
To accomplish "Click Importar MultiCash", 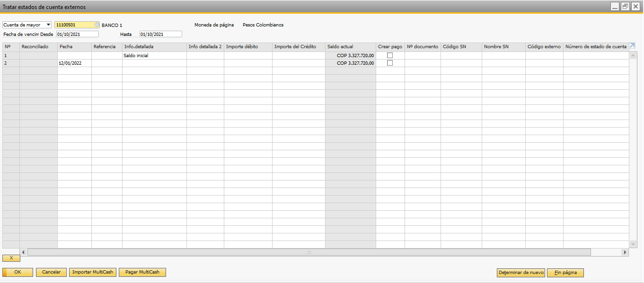I will [x=93, y=272].
